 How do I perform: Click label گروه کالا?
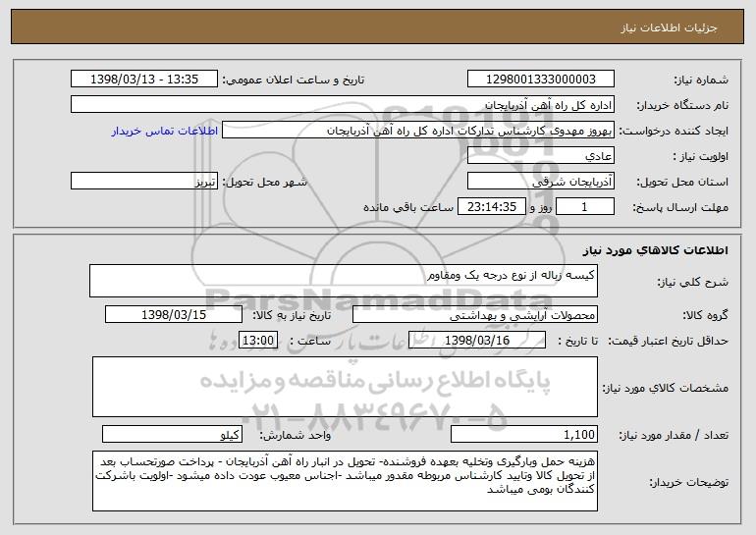705,316
